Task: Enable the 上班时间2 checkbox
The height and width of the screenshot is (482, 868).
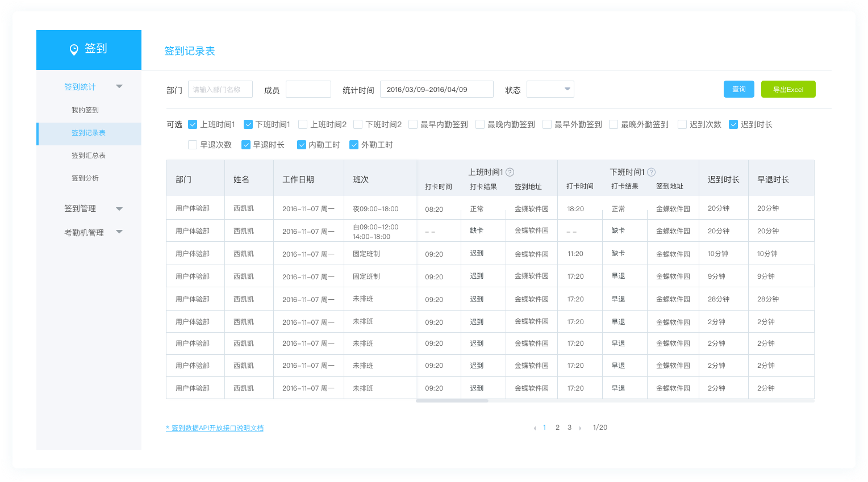Action: [303, 124]
